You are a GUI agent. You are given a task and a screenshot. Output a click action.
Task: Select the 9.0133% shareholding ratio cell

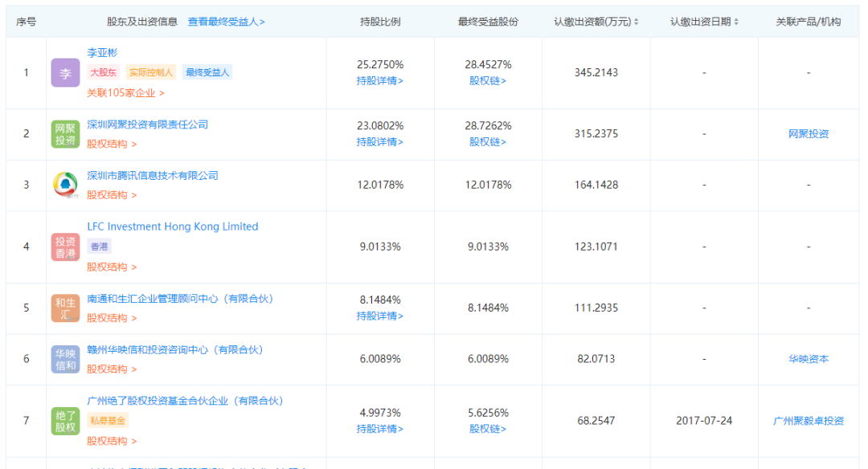(x=379, y=247)
